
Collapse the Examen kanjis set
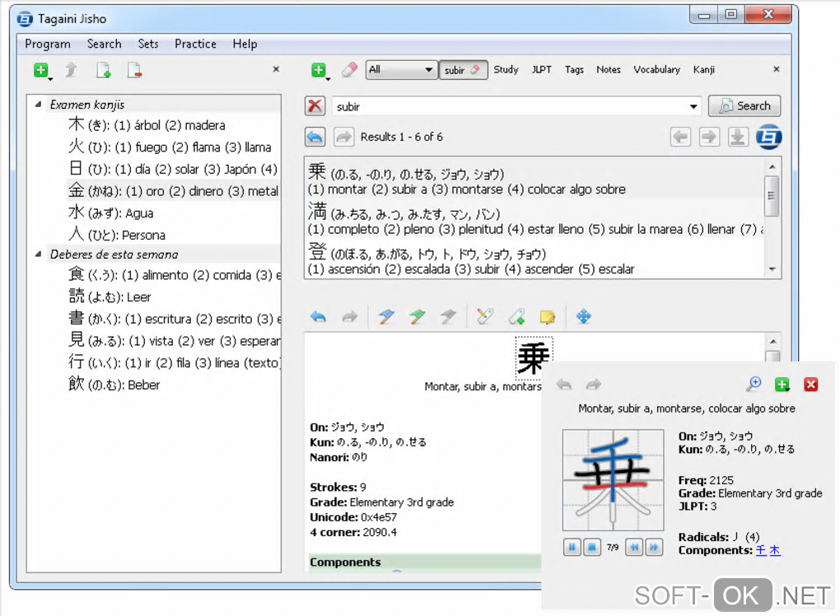(x=38, y=104)
